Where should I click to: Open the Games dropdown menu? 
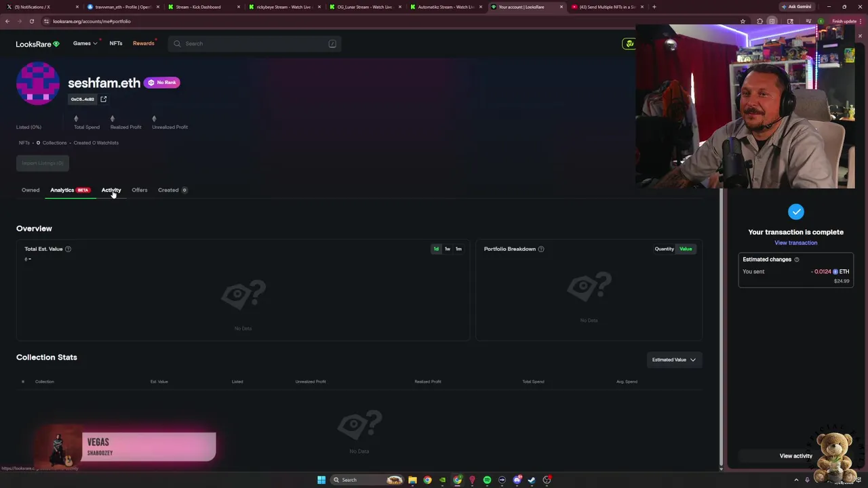click(x=85, y=43)
